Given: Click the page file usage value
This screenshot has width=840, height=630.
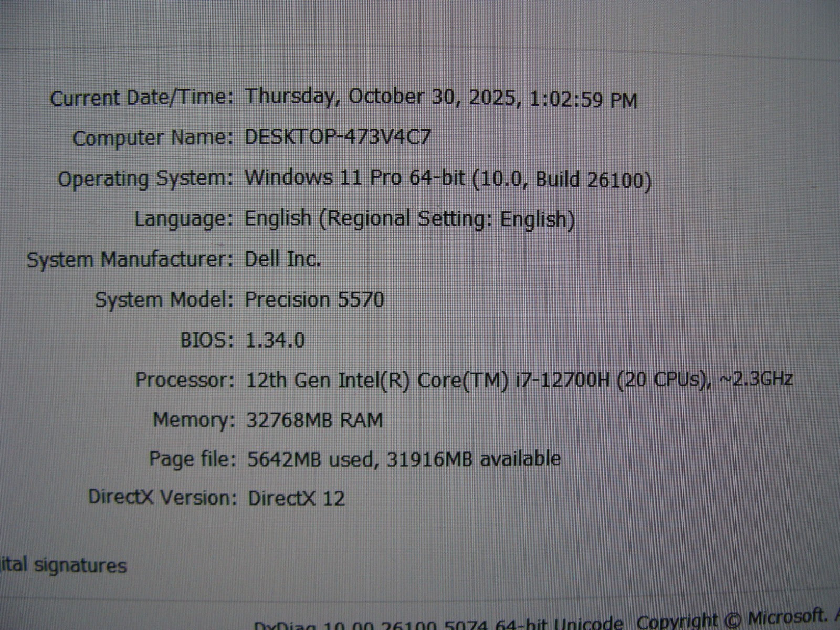Looking at the screenshot, I should [x=403, y=459].
